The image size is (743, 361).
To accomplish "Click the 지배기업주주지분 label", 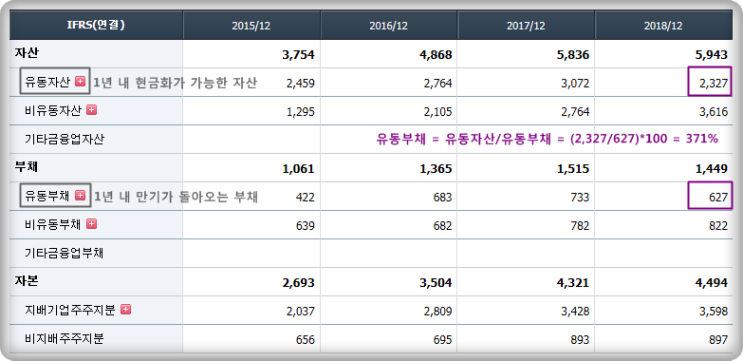I will tap(70, 310).
